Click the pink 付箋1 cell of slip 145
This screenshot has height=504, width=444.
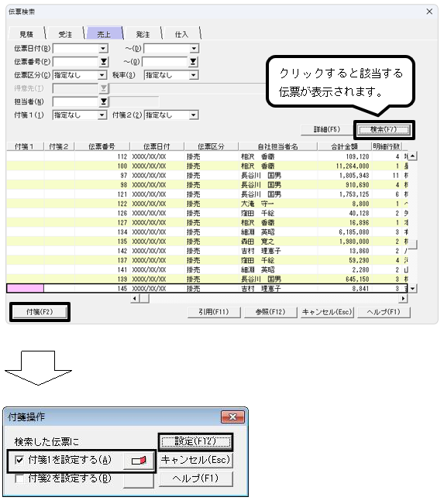[25, 288]
